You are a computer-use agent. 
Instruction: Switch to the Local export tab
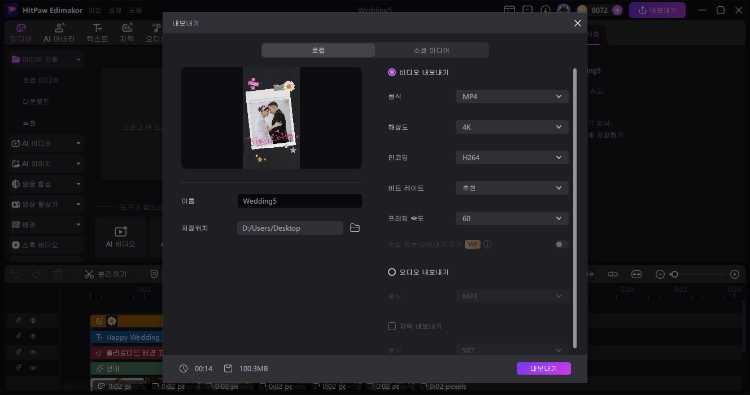click(318, 50)
